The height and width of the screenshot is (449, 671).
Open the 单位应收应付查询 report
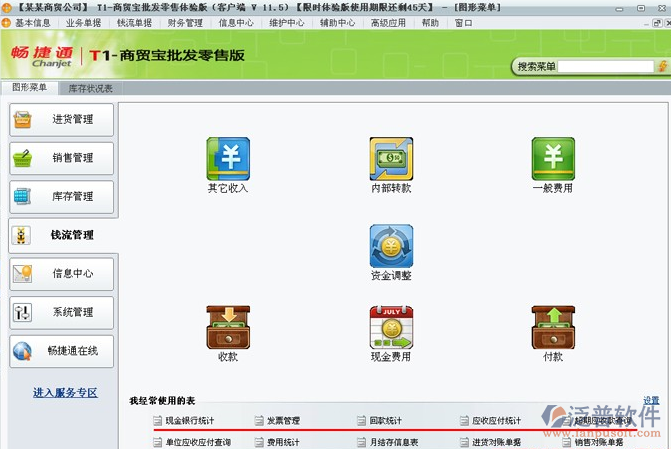pos(198,442)
